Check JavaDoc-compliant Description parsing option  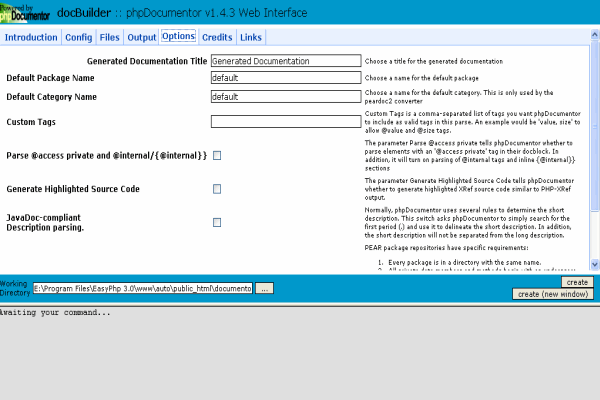(x=217, y=222)
